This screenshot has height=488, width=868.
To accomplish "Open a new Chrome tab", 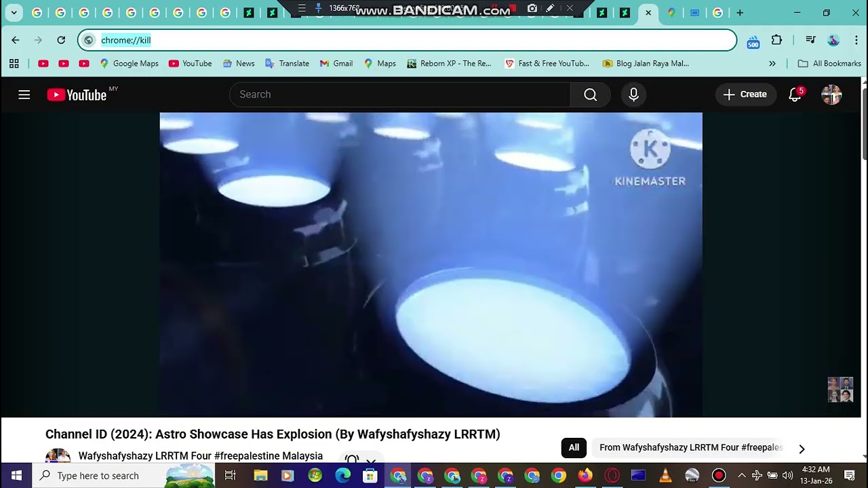I will click(740, 13).
